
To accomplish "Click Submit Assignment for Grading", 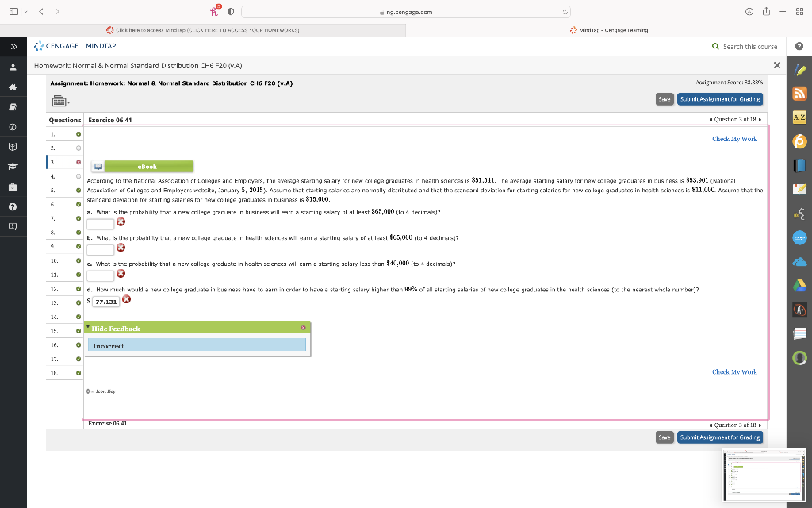I will [719, 98].
